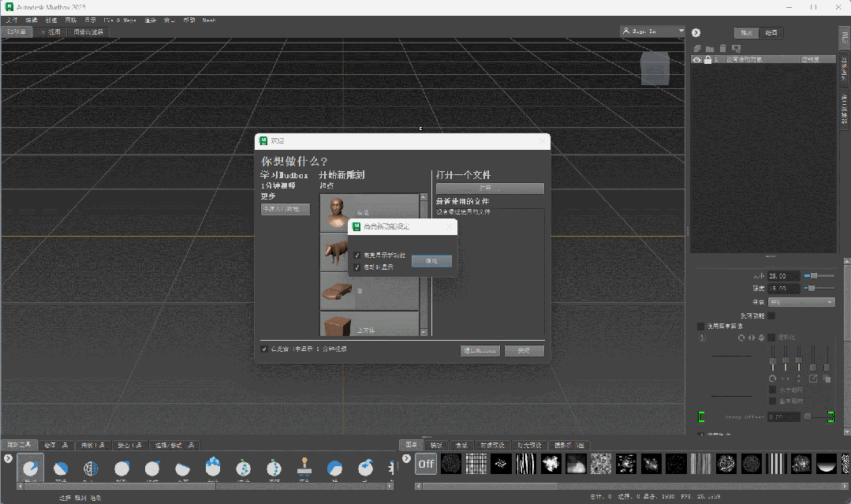Screen dimensions: 851x504
Task: Select the Wax tool icon
Action: tap(335, 469)
